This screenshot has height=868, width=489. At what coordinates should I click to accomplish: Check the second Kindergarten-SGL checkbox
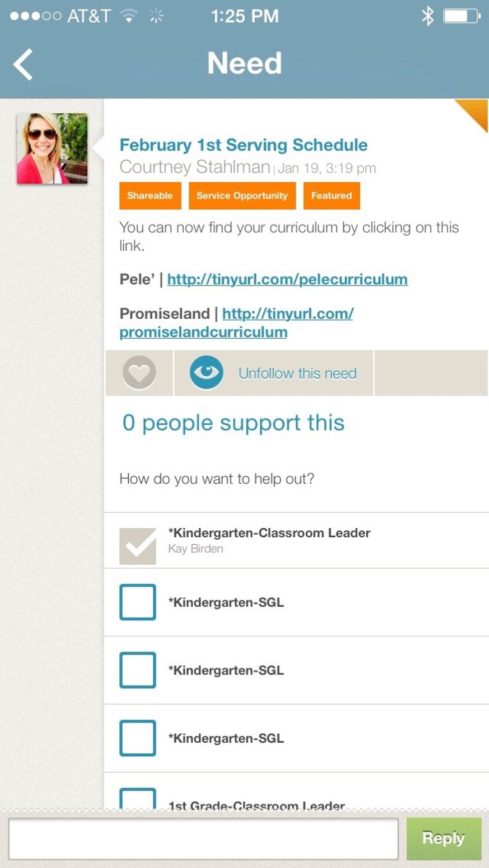click(138, 670)
